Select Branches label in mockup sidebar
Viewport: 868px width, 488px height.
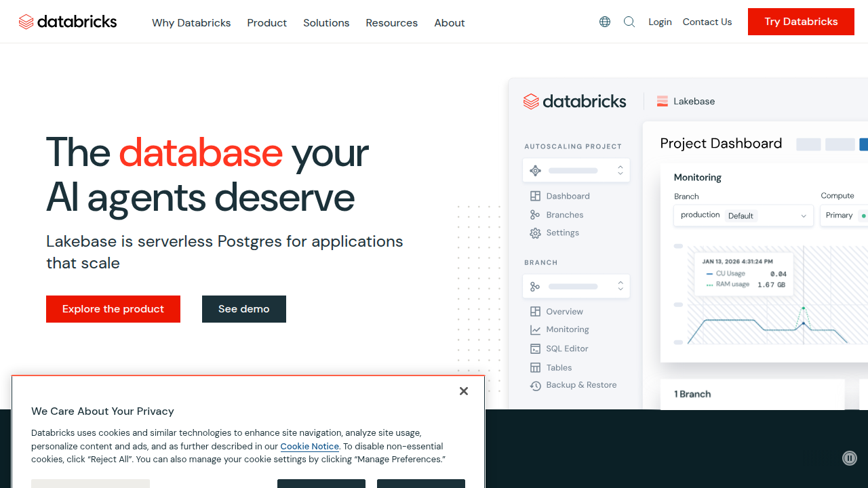565,215
